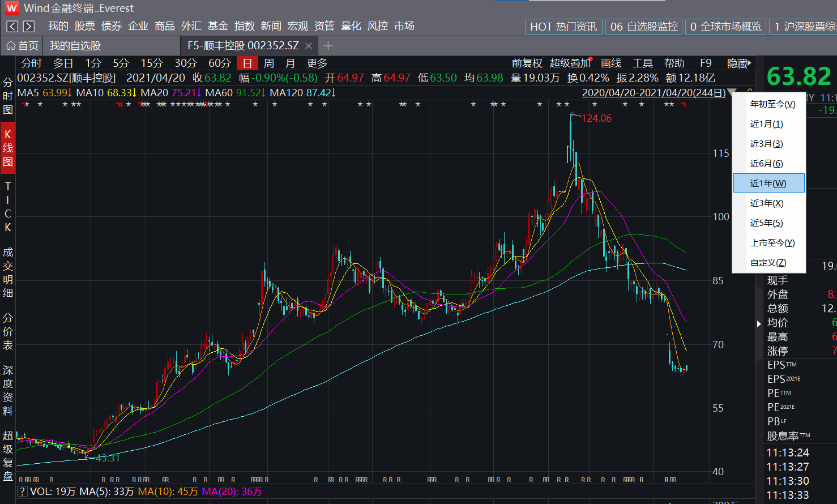Select the 60分 period
This screenshot has width=837, height=504.
pos(219,63)
